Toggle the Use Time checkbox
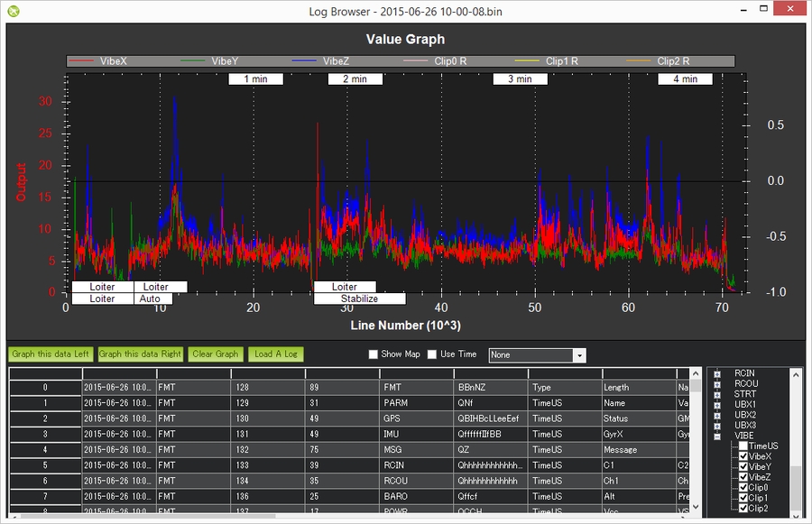The width and height of the screenshot is (812, 524). [431, 354]
